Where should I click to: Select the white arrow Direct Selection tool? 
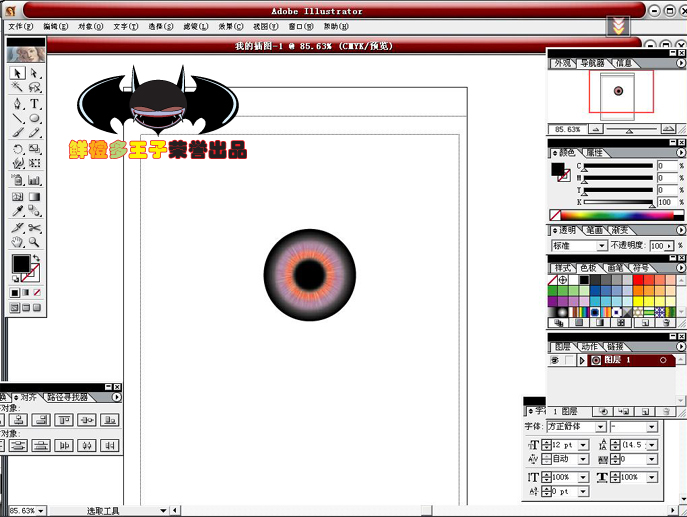(34, 73)
